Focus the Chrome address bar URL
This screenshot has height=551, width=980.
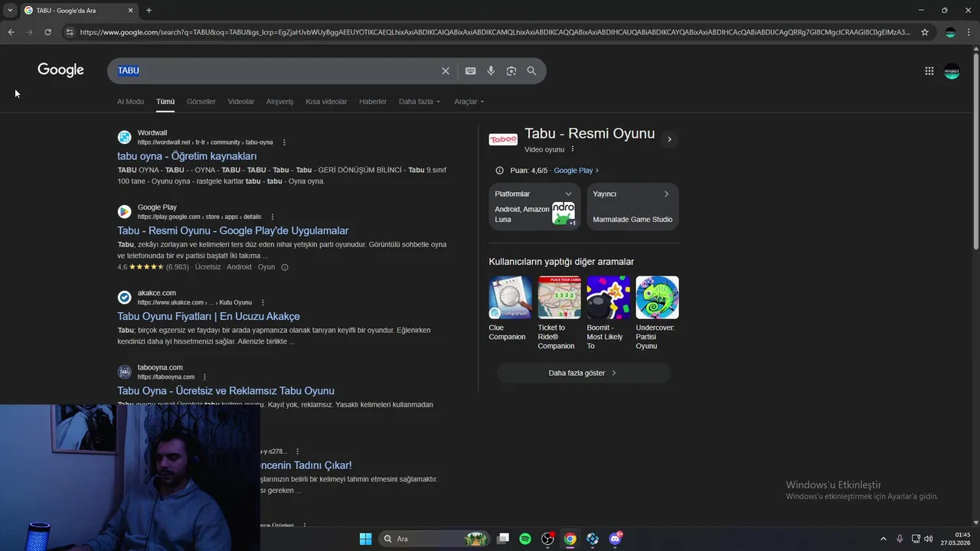click(494, 32)
